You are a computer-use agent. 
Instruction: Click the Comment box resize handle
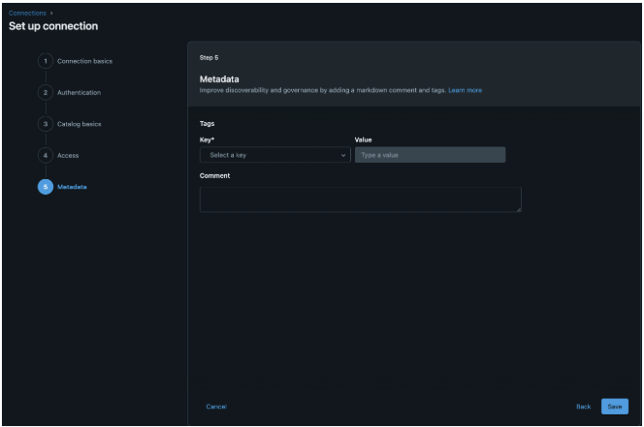tap(519, 209)
